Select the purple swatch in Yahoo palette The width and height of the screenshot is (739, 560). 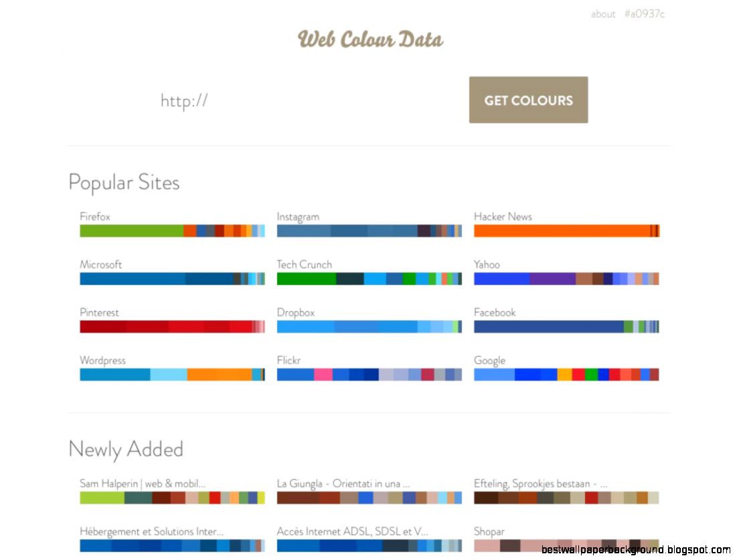click(552, 279)
